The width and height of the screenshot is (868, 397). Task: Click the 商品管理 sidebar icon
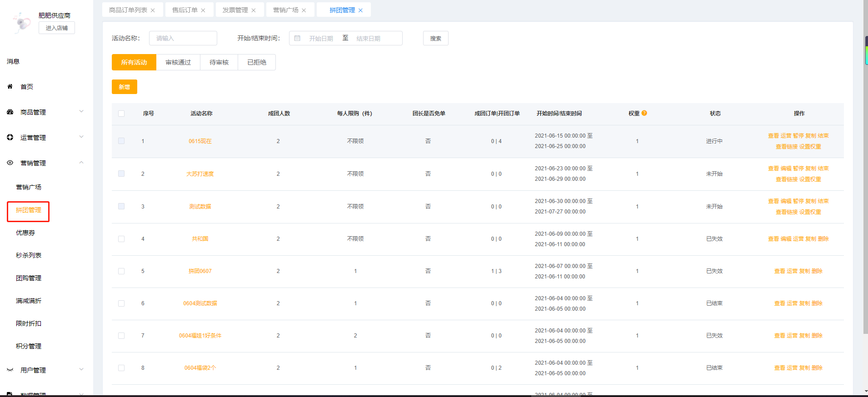(10, 112)
